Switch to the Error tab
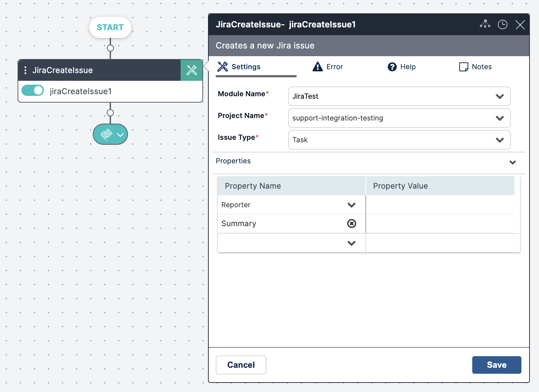The width and height of the screenshot is (539, 392). (x=328, y=67)
